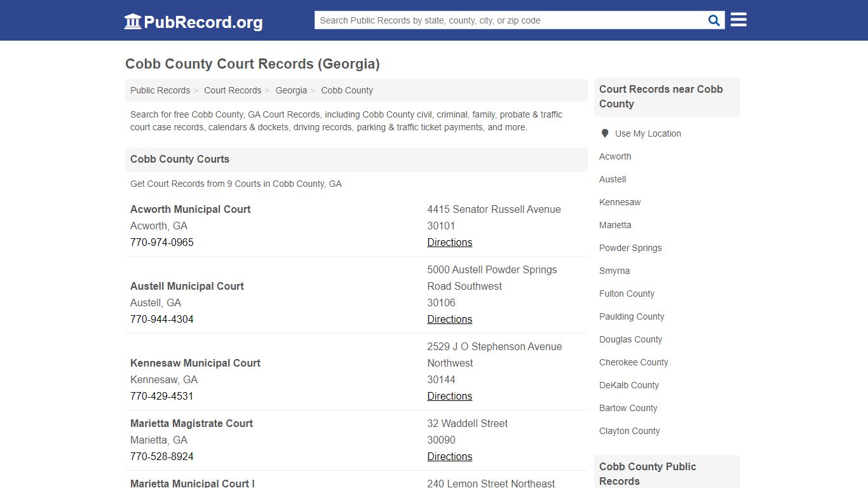
Task: Click the page title Cobb County Court Records
Action: [252, 64]
